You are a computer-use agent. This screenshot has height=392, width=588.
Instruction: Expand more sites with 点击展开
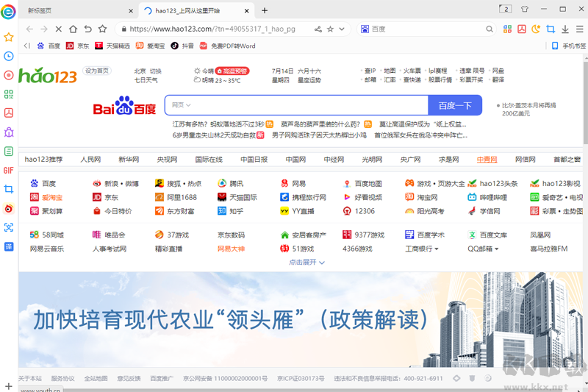pyautogui.click(x=306, y=262)
